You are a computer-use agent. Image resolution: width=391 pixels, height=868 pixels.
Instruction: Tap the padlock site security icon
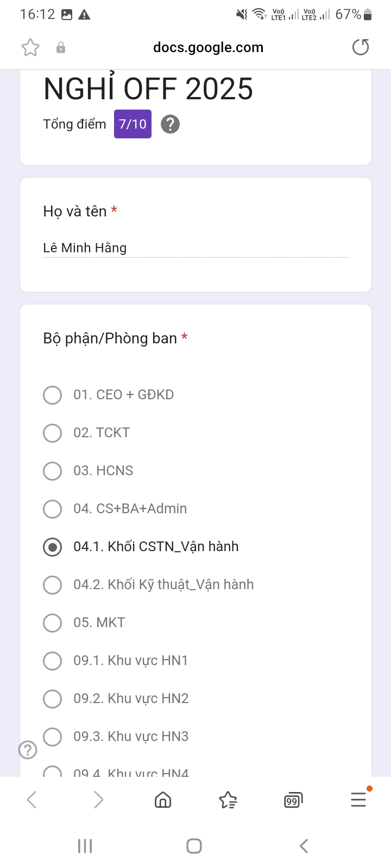[x=61, y=48]
